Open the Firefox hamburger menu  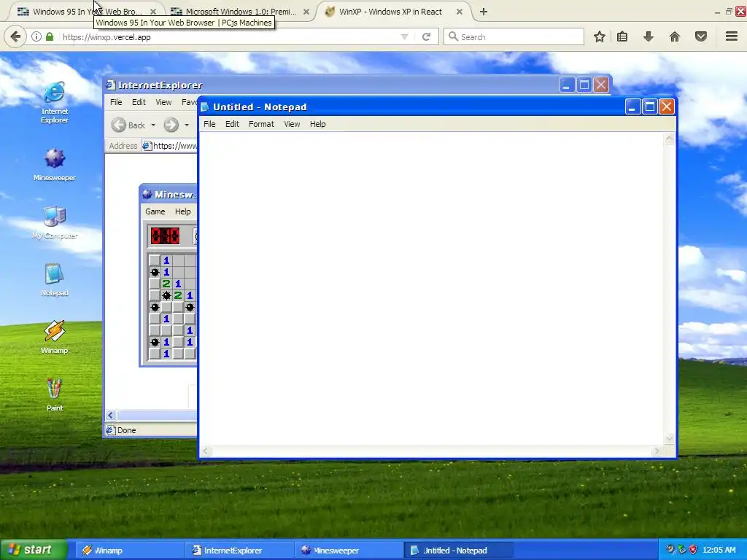[x=732, y=36]
